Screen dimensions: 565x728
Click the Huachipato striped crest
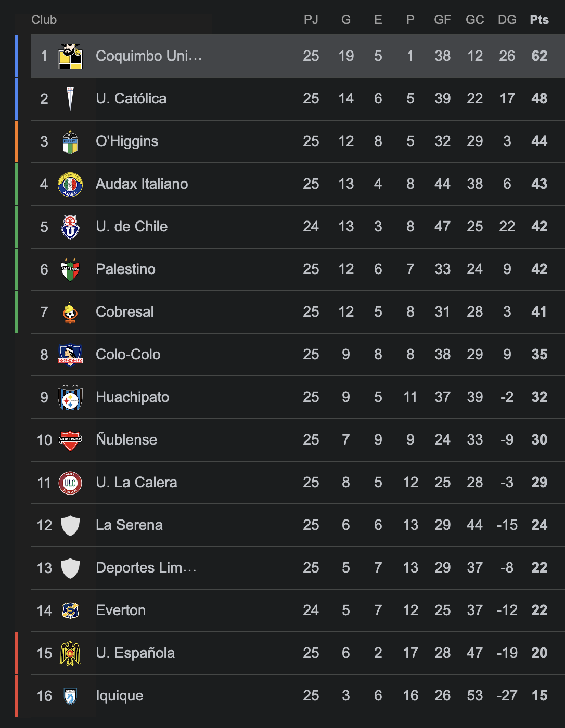click(70, 397)
